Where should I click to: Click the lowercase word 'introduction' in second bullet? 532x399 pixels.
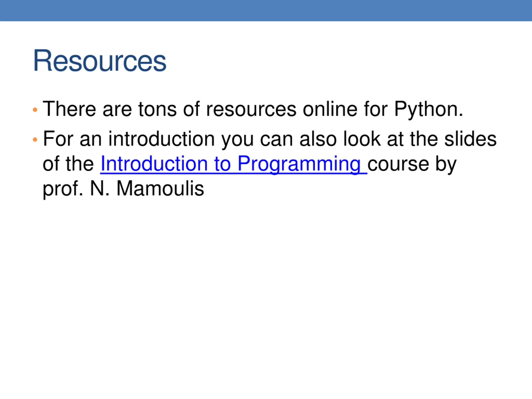tap(161, 139)
